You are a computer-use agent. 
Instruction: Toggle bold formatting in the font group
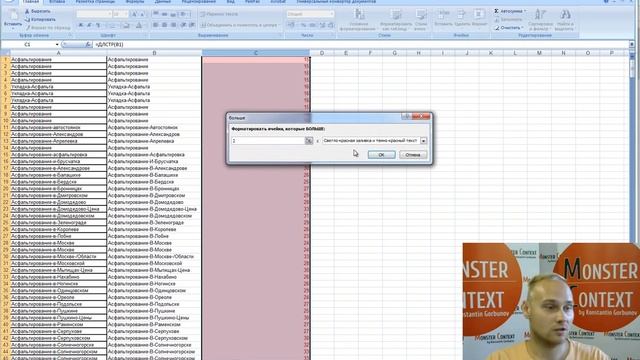point(81,25)
